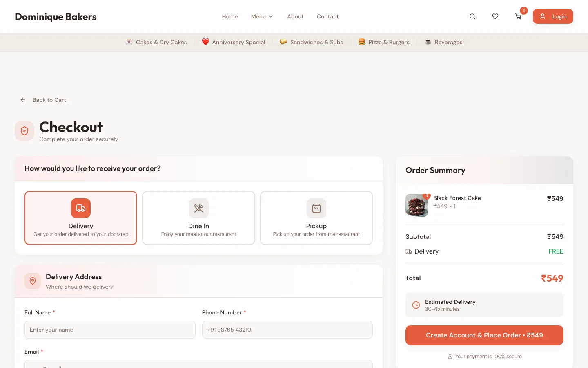The image size is (588, 368).
Task: Expand the Menu dropdown chevron
Action: tap(271, 16)
